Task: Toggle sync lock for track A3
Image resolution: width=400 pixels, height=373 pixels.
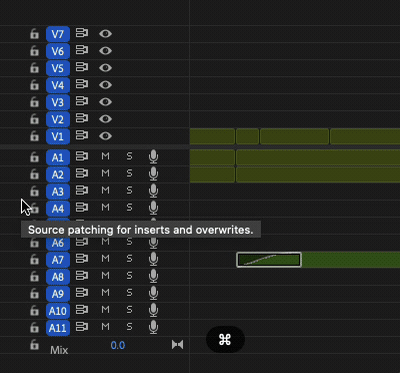Action: (82, 190)
